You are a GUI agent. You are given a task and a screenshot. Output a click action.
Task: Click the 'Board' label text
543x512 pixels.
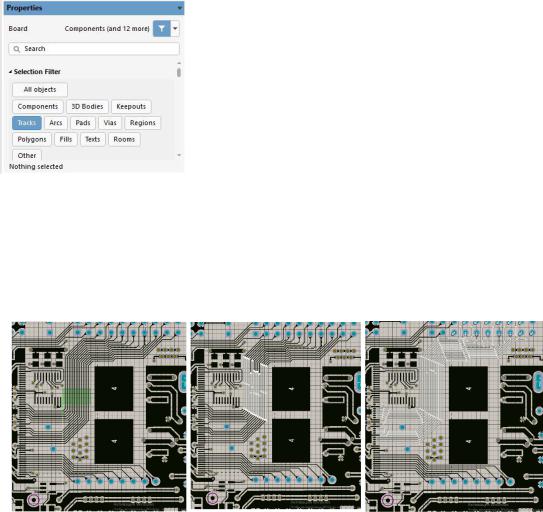18,29
